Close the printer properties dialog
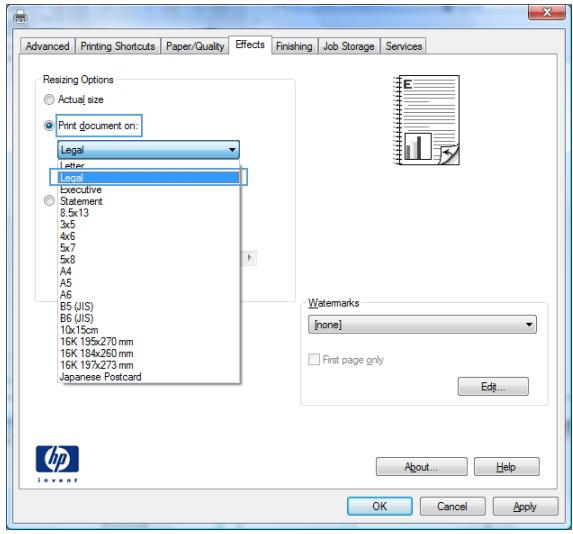This screenshot has width=573, height=534. 546,13
